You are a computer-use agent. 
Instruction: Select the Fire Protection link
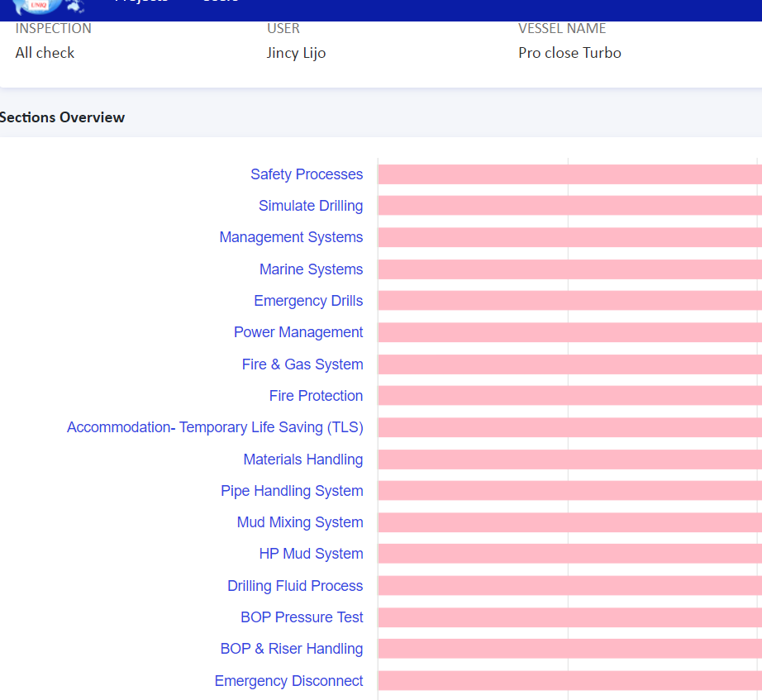[316, 396]
